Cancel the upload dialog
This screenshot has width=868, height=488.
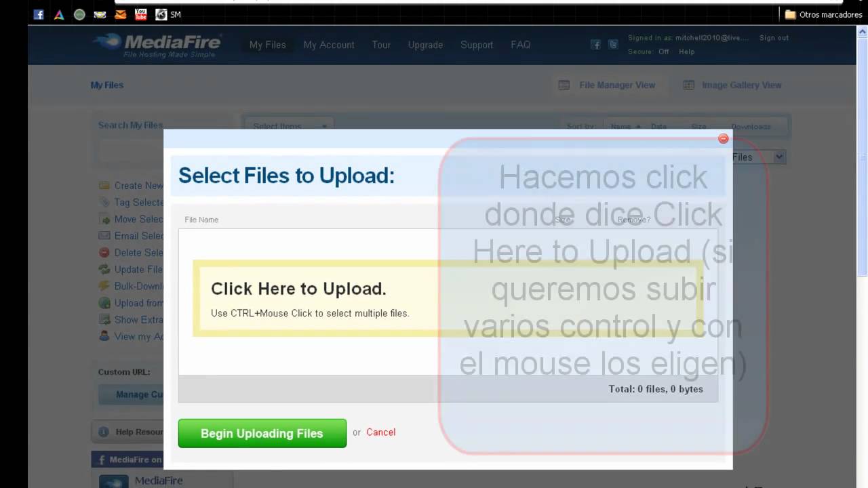coord(381,432)
